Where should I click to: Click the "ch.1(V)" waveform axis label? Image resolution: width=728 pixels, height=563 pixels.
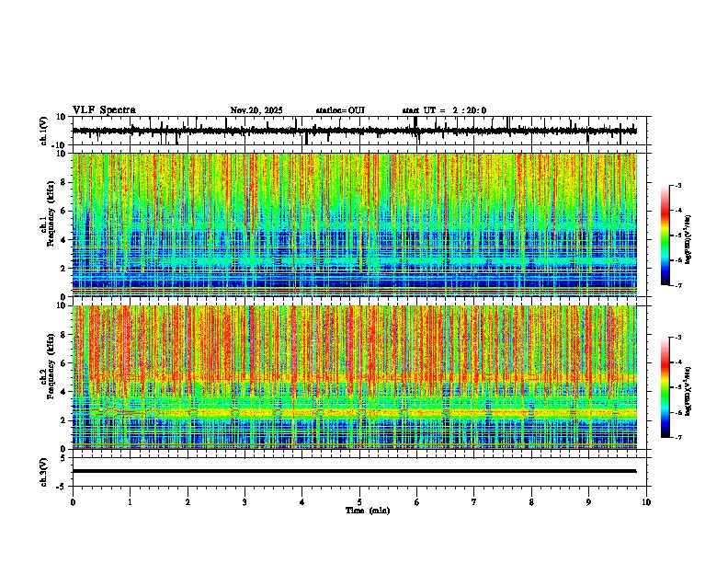[x=44, y=131]
